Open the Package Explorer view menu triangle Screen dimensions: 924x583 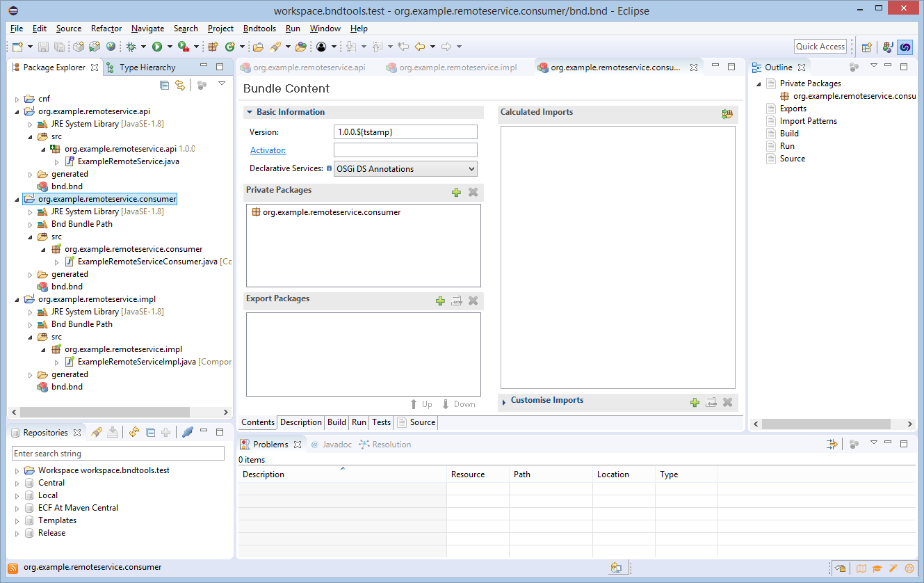pyautogui.click(x=222, y=84)
